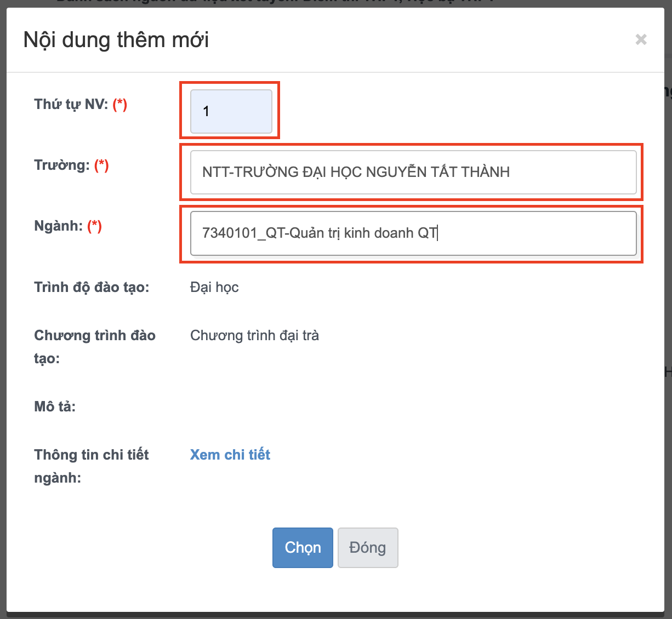Click the red asterisk beside Ngành
The image size is (672, 619).
click(x=95, y=226)
